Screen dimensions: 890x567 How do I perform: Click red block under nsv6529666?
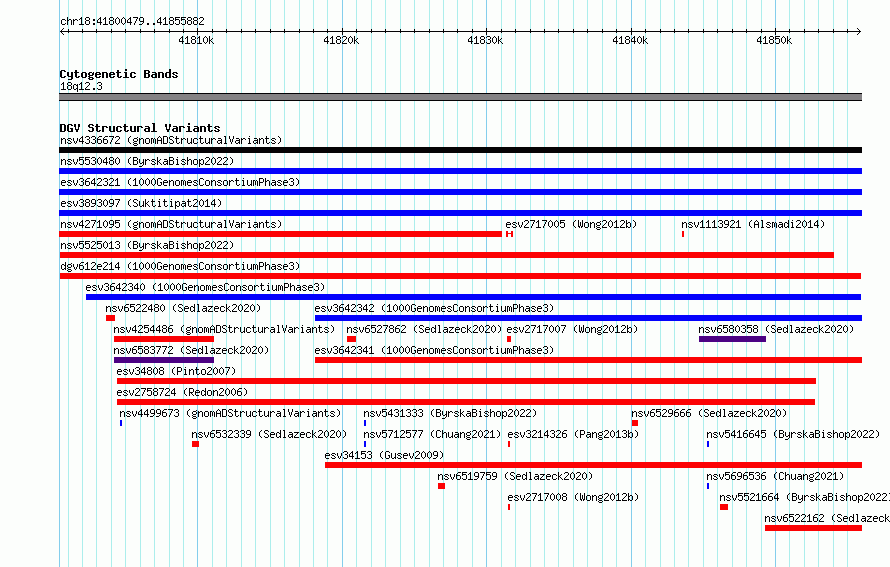pyautogui.click(x=635, y=423)
